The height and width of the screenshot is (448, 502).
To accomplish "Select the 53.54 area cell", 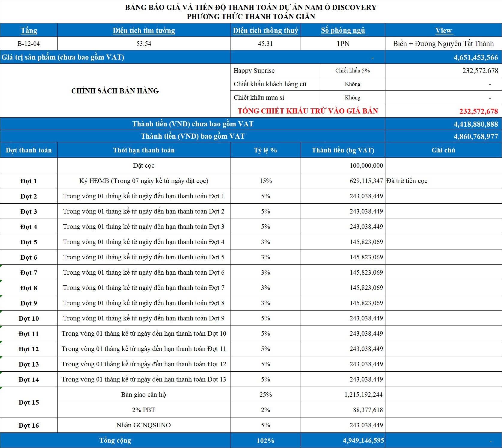I will click(144, 44).
